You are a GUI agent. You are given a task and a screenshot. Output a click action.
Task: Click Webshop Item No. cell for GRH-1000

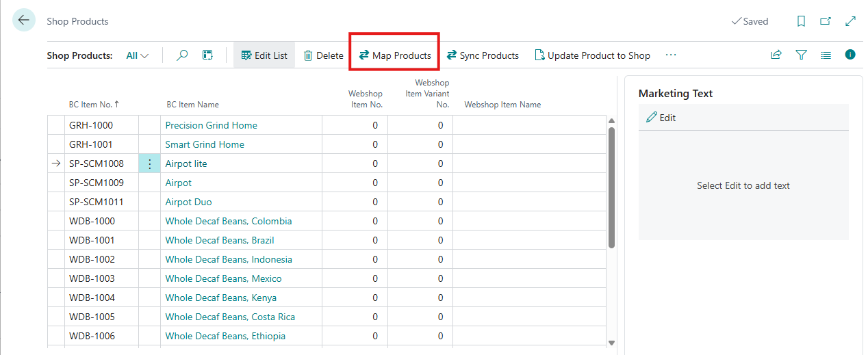(355, 125)
